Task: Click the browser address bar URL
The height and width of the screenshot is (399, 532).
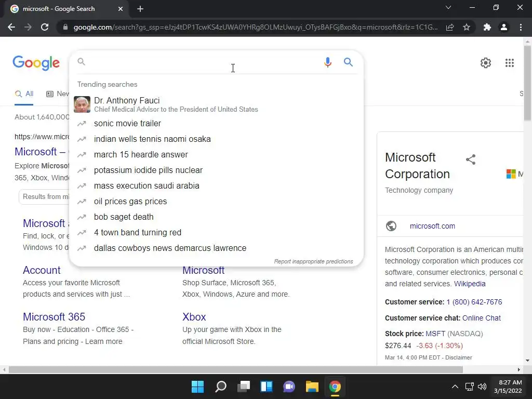Action: click(x=255, y=27)
